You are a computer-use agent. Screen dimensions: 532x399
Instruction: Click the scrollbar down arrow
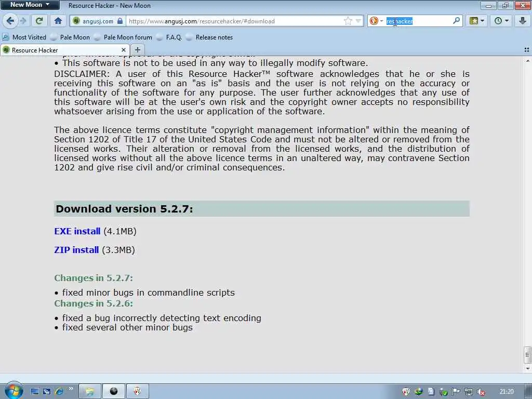click(528, 368)
